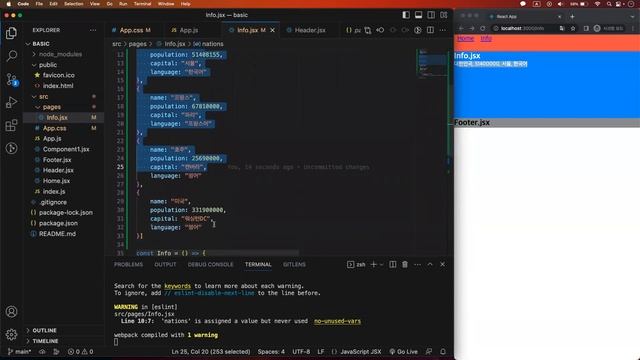
Task: Switch to the GITLENS panel tab
Action: [294, 264]
